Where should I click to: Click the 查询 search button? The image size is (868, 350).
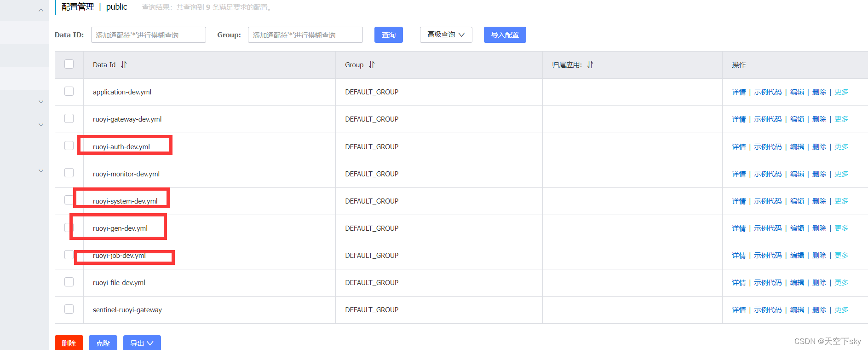coord(389,35)
